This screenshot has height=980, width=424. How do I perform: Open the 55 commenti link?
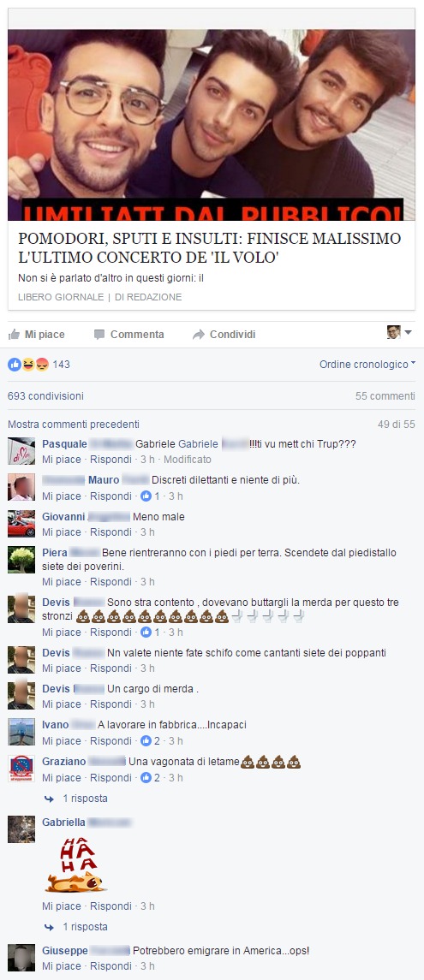[x=385, y=395]
